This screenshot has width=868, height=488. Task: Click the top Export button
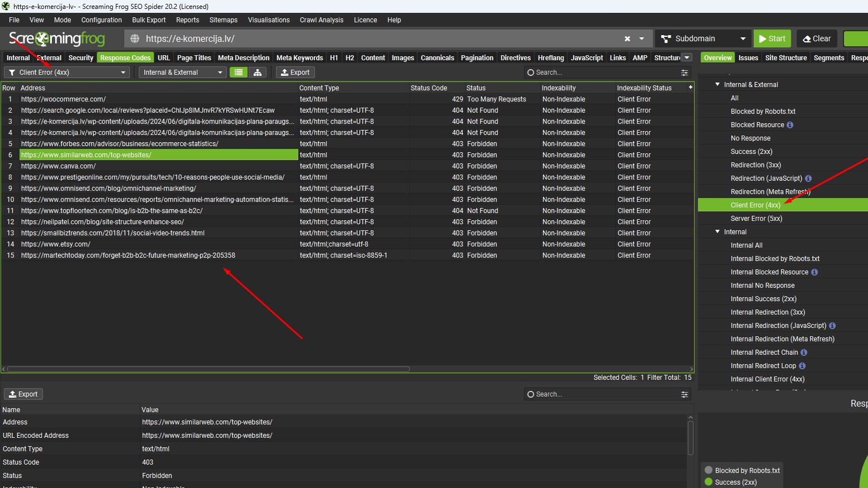click(295, 73)
